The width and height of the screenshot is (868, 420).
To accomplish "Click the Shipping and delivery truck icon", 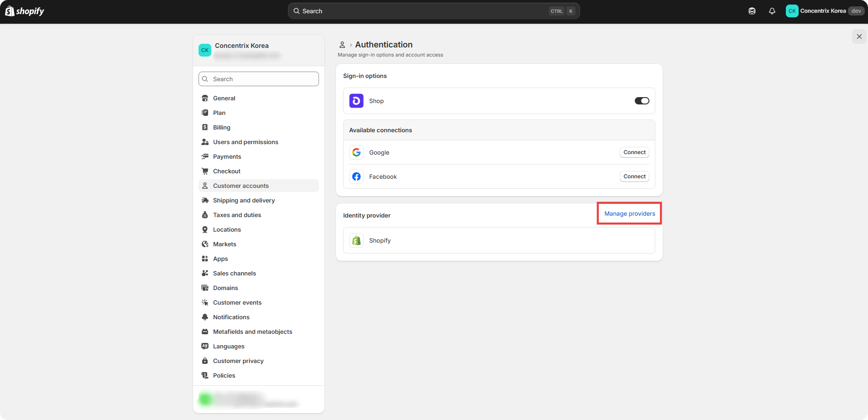I will (x=205, y=200).
